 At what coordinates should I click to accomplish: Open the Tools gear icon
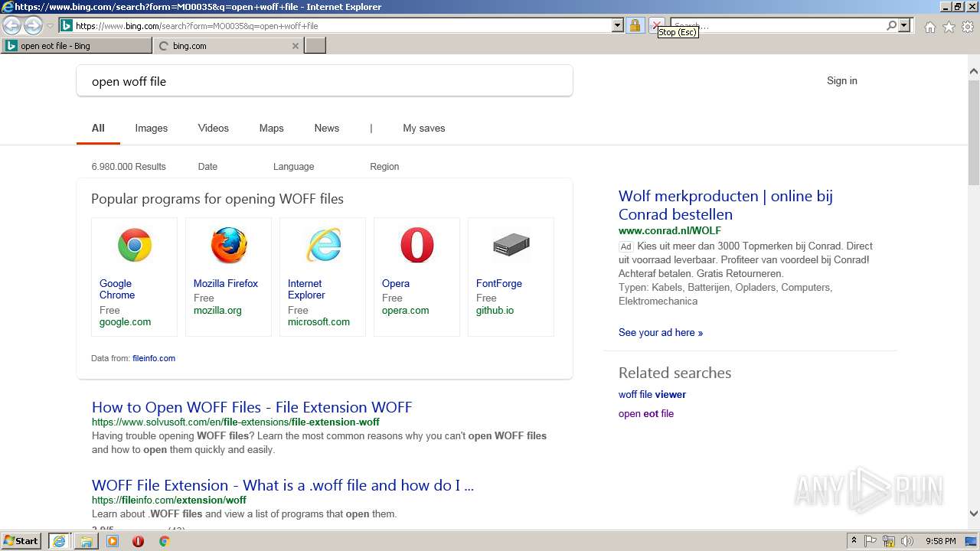(968, 27)
